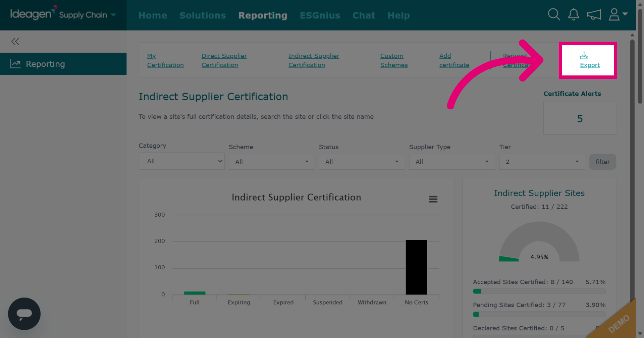This screenshot has height=338, width=644.
Task: Open Chat in top navigation
Action: pyautogui.click(x=364, y=15)
